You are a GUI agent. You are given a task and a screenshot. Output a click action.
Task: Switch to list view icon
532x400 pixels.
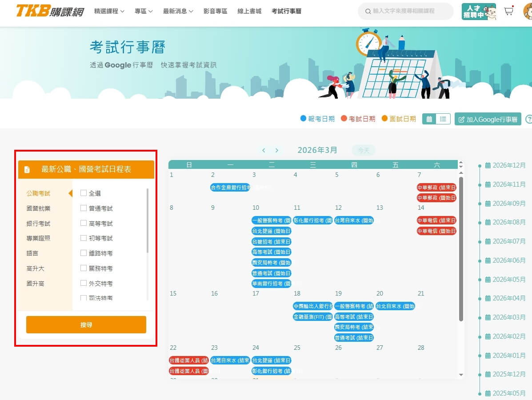coord(443,119)
